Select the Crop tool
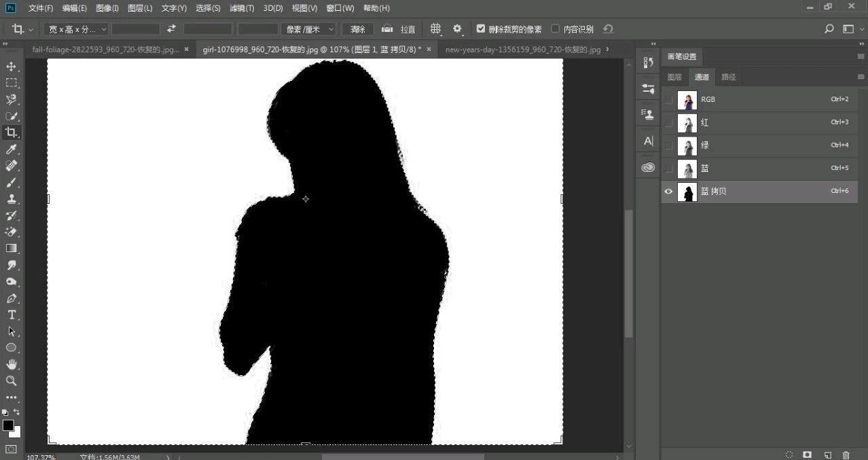Image resolution: width=868 pixels, height=460 pixels. 11,132
